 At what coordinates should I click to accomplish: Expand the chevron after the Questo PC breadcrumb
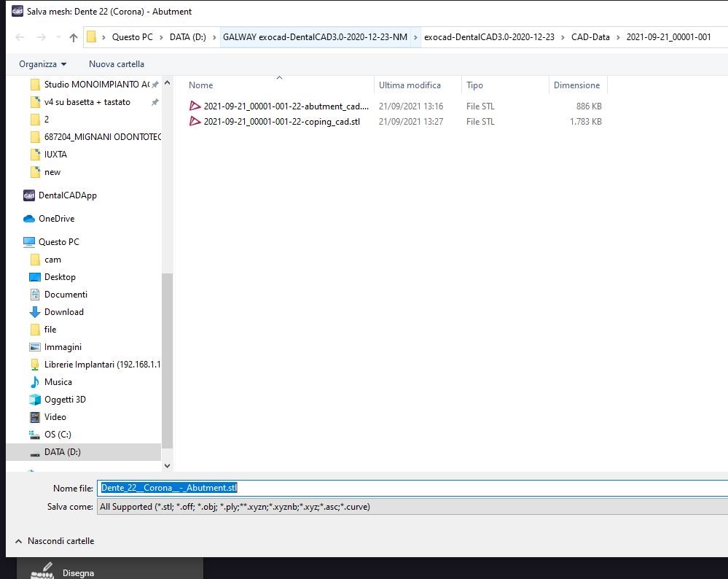tap(161, 37)
